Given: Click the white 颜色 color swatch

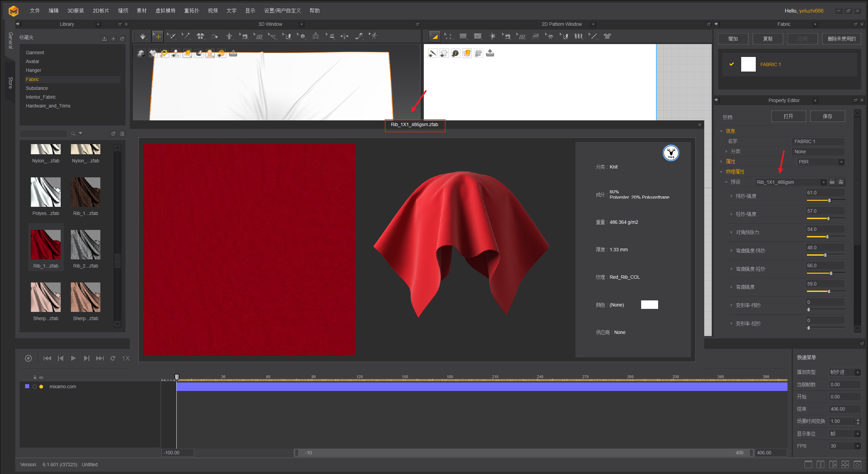Looking at the screenshot, I should point(649,305).
